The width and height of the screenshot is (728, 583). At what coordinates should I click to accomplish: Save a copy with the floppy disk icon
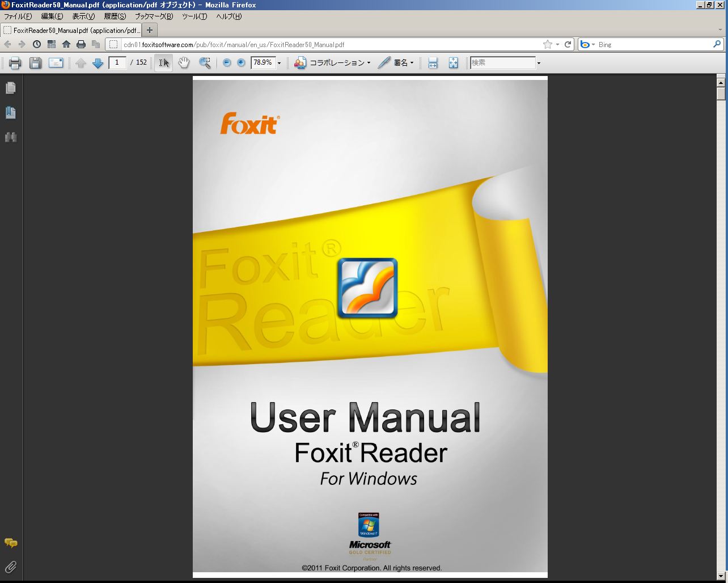[x=35, y=63]
